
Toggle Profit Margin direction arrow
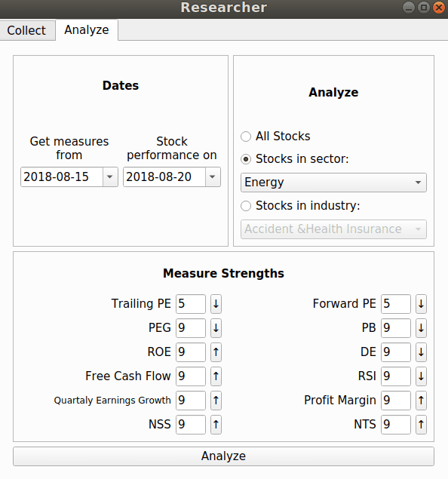(x=421, y=401)
